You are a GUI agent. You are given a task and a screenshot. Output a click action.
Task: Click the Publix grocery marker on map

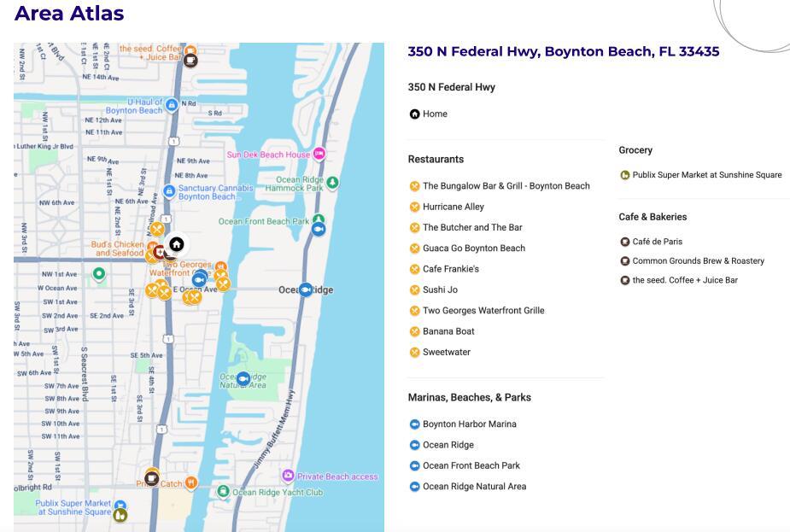pyautogui.click(x=120, y=514)
